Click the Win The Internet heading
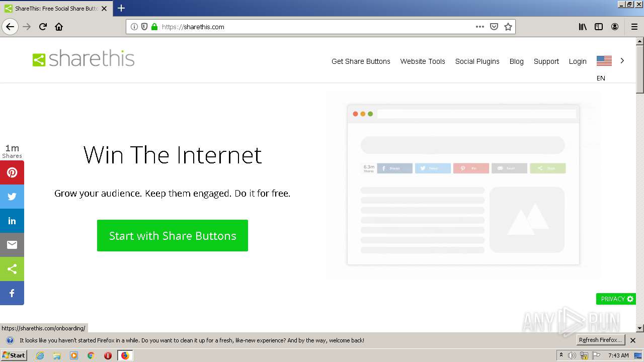The image size is (644, 362). (173, 154)
